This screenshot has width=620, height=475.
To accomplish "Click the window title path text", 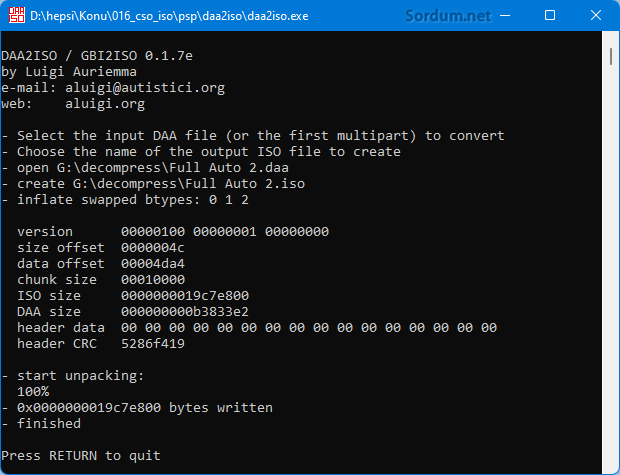I will 169,16.
